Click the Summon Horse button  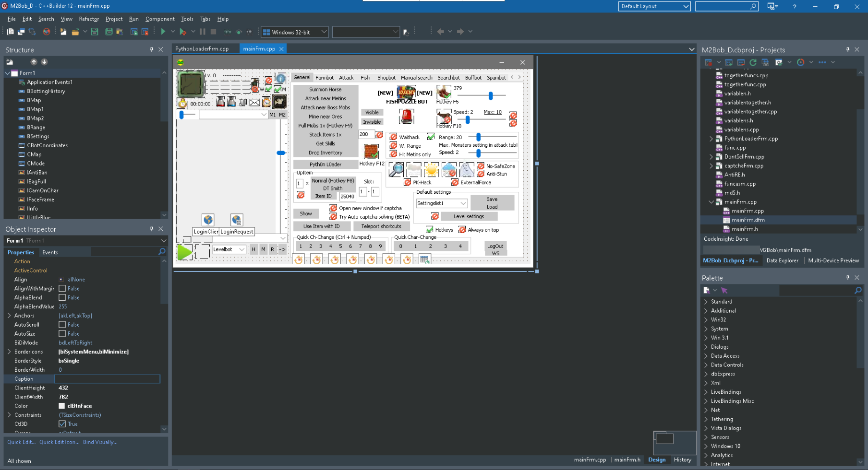click(x=325, y=90)
